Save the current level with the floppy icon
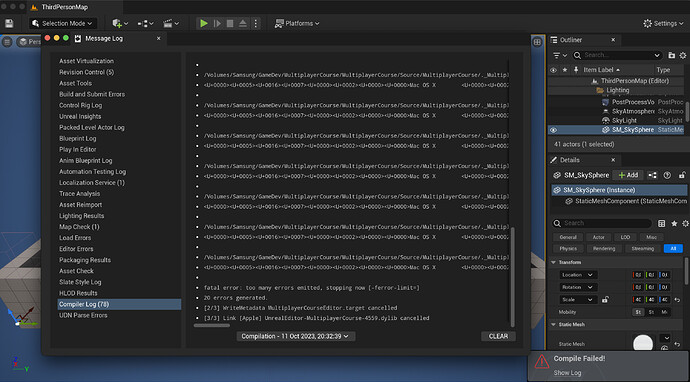The image size is (690, 382). [x=9, y=23]
